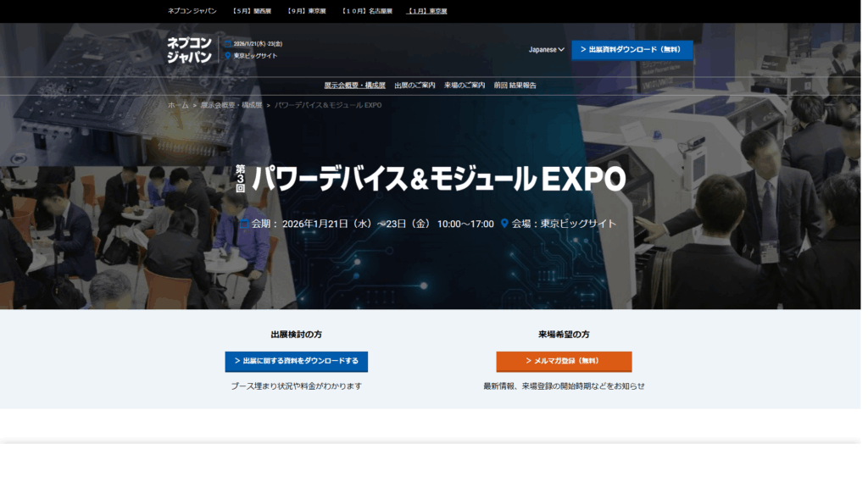Click location pin icon before 会場：東京ビッグサイト
Image resolution: width=868 pixels, height=488 pixels.
tap(506, 224)
